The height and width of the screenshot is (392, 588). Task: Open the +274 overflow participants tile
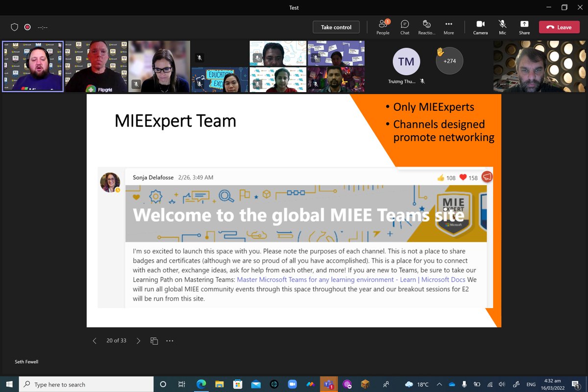click(x=449, y=61)
